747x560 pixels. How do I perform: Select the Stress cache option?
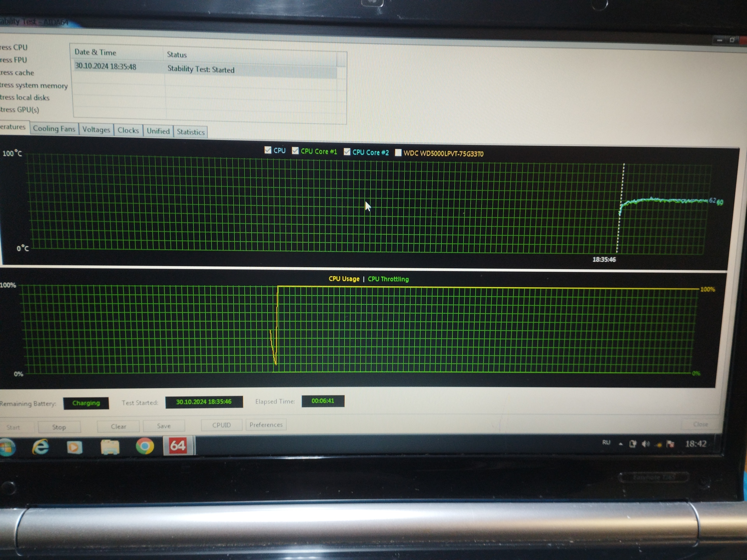click(17, 73)
